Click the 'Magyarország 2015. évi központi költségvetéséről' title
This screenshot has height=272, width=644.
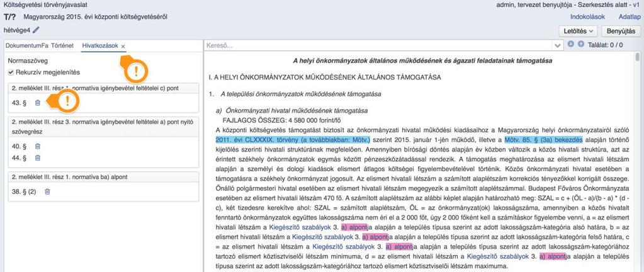click(x=95, y=17)
